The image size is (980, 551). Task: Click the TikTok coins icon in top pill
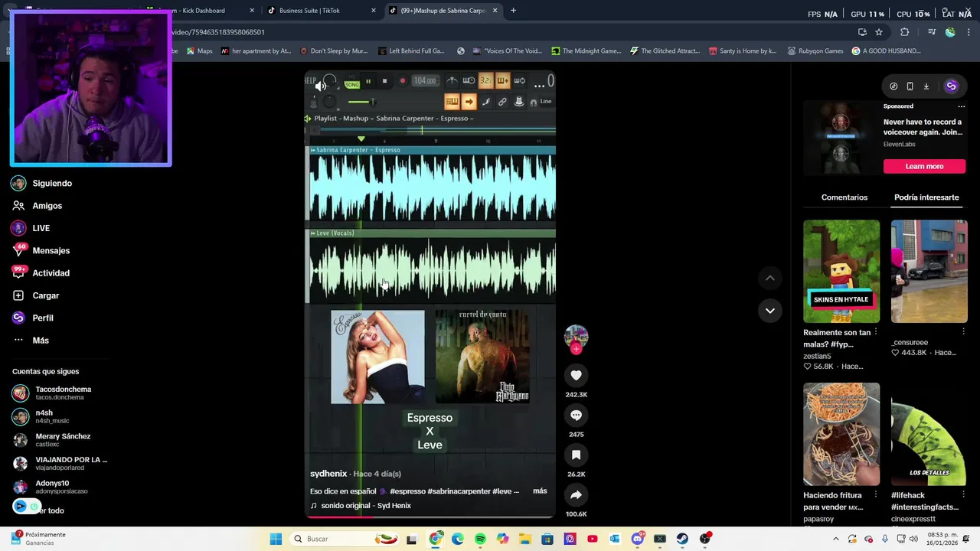click(893, 86)
